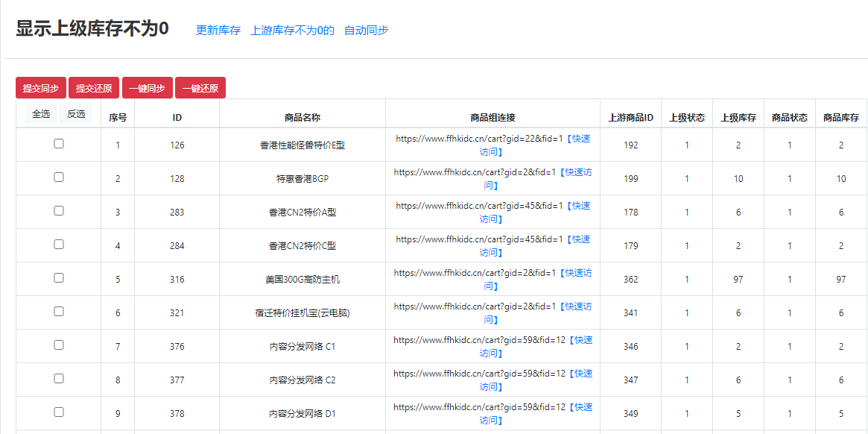Click the ID cell 283
The image size is (868, 434).
click(x=177, y=213)
